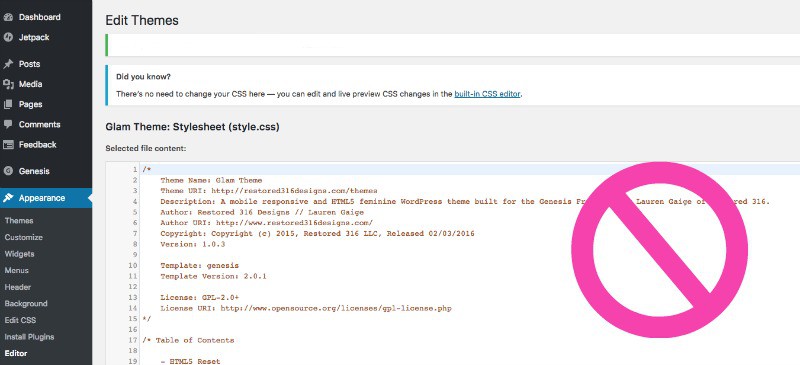
Task: Click line number 1 in the gutter
Action: tap(135, 169)
